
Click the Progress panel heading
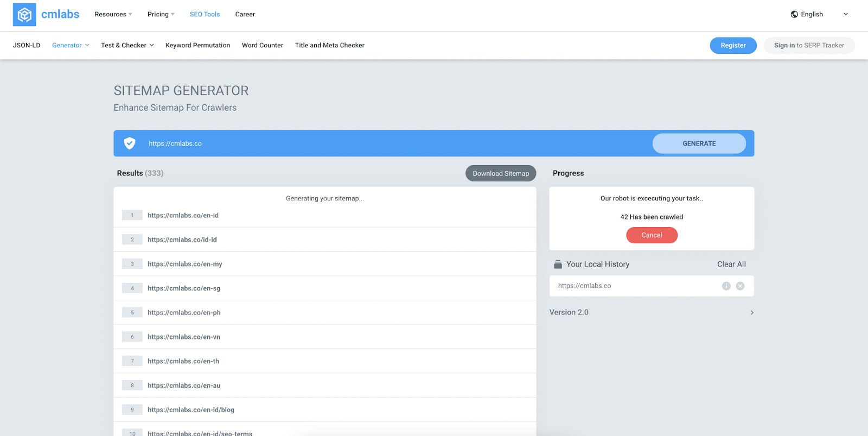[569, 173]
